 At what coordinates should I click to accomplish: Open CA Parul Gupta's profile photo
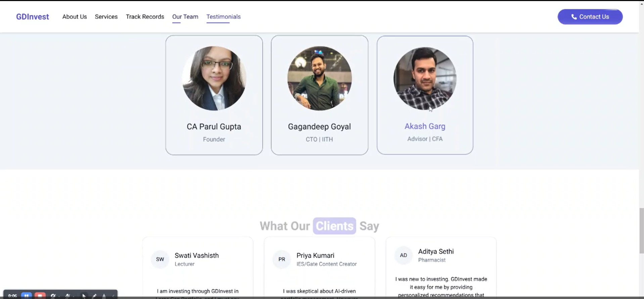tap(214, 78)
